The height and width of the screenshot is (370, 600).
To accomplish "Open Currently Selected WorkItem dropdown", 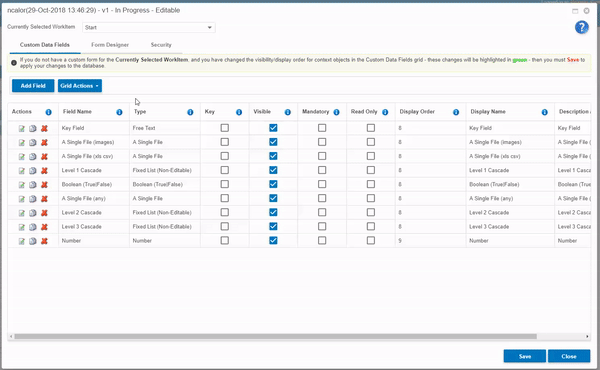I will [x=149, y=27].
